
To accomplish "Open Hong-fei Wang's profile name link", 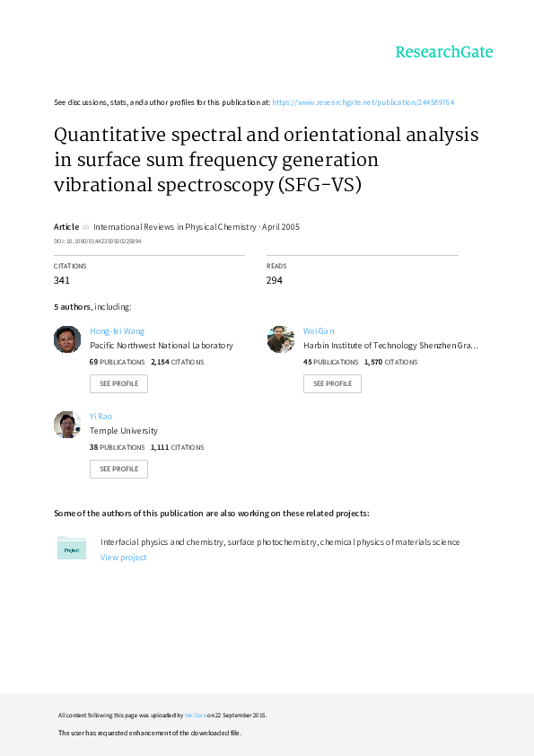I will pyautogui.click(x=117, y=330).
